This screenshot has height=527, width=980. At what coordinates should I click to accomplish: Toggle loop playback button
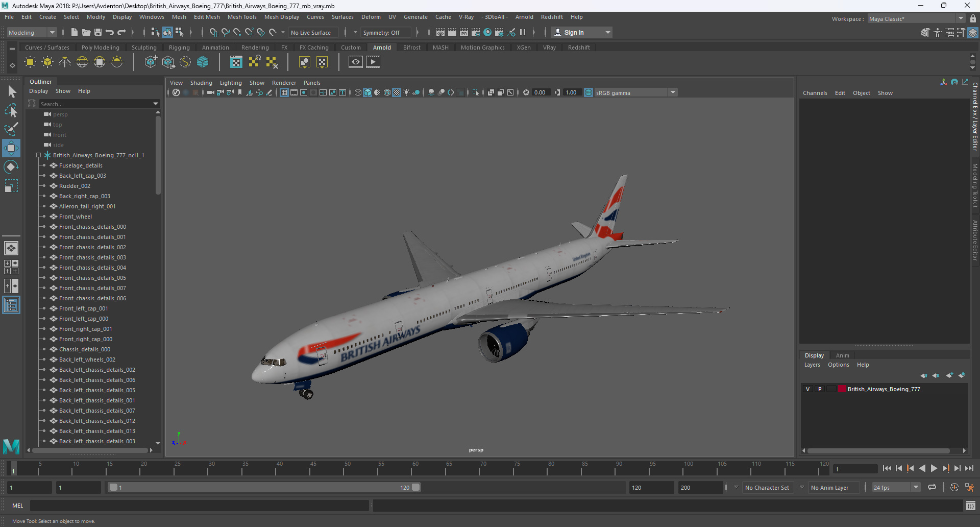coord(932,487)
